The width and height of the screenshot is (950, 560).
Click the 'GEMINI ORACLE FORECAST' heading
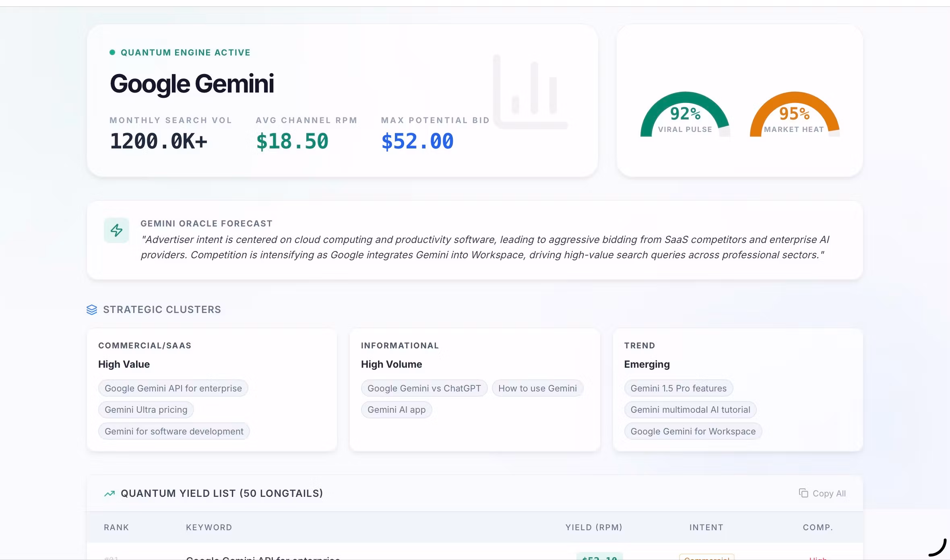pyautogui.click(x=207, y=223)
